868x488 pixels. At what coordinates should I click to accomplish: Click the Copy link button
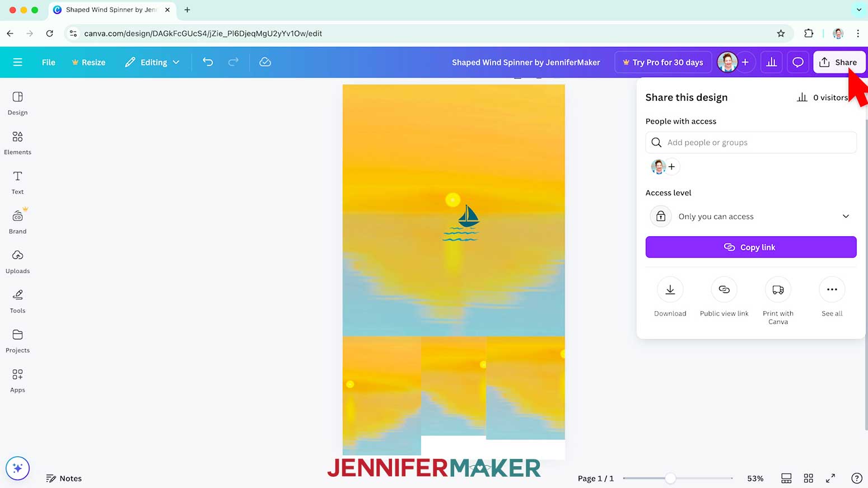click(751, 247)
